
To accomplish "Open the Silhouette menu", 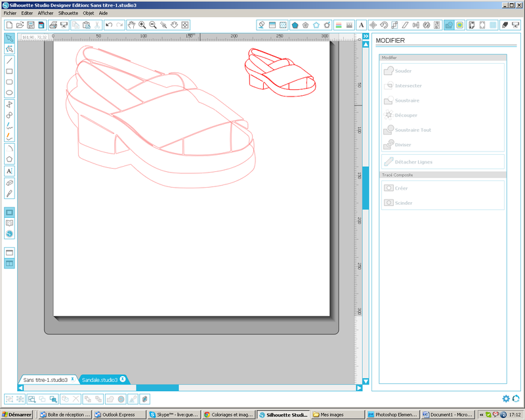I will tap(68, 13).
